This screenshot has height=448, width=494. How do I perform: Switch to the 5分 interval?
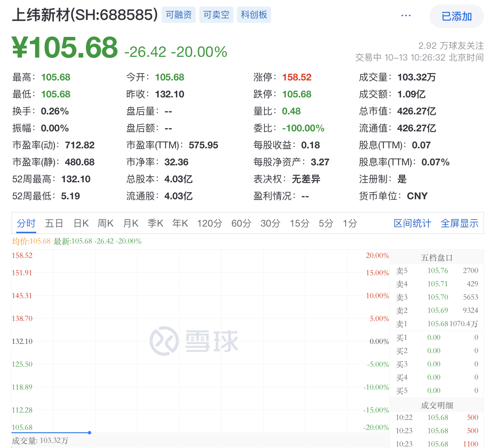325,223
